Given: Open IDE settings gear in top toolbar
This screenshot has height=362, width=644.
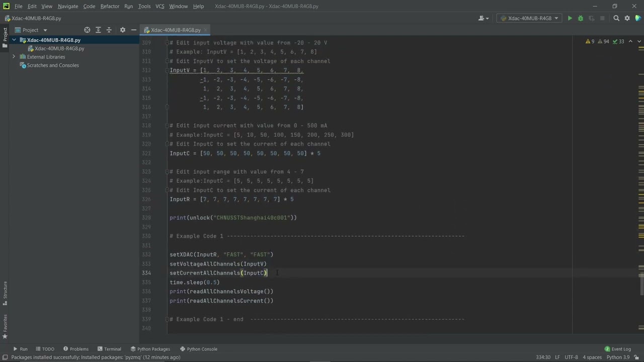Looking at the screenshot, I should coord(627,18).
